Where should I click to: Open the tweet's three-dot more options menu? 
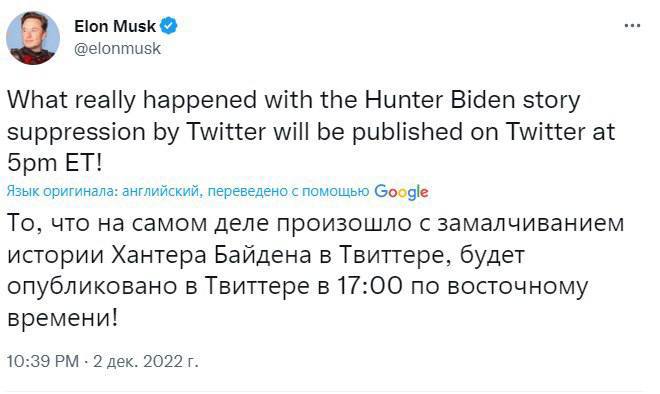pos(632,26)
